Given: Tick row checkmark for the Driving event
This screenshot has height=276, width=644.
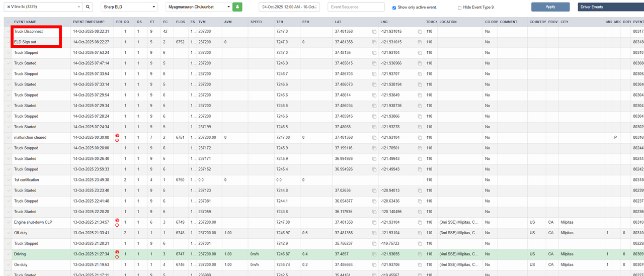Looking at the screenshot, I should pyautogui.click(x=8, y=254).
